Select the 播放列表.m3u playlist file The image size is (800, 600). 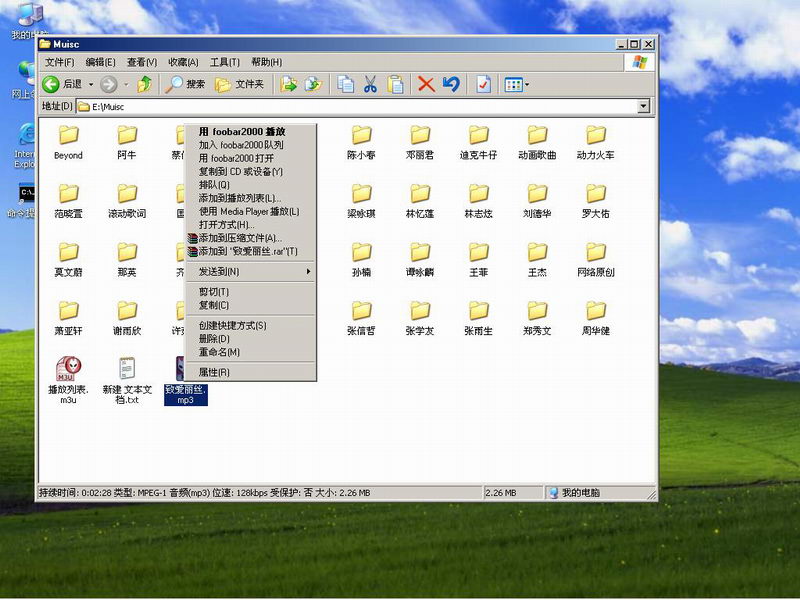pos(68,380)
